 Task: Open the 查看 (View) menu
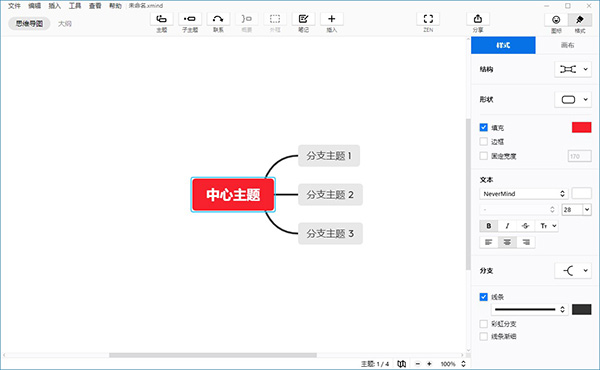pos(95,6)
